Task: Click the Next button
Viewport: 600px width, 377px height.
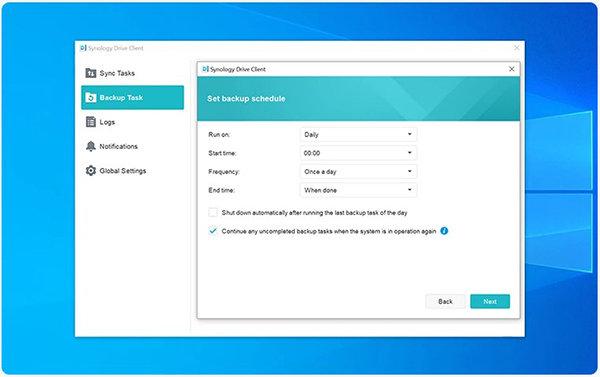Action: pyautogui.click(x=490, y=301)
